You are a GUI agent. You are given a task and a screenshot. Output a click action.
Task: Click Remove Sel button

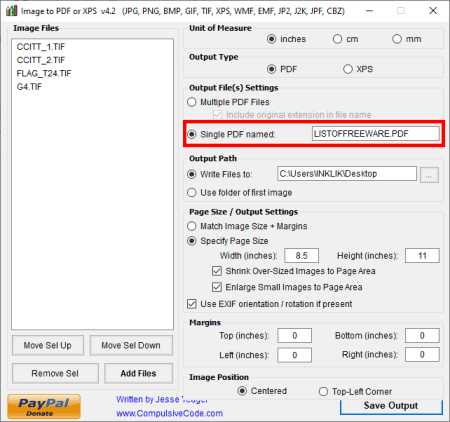(55, 373)
